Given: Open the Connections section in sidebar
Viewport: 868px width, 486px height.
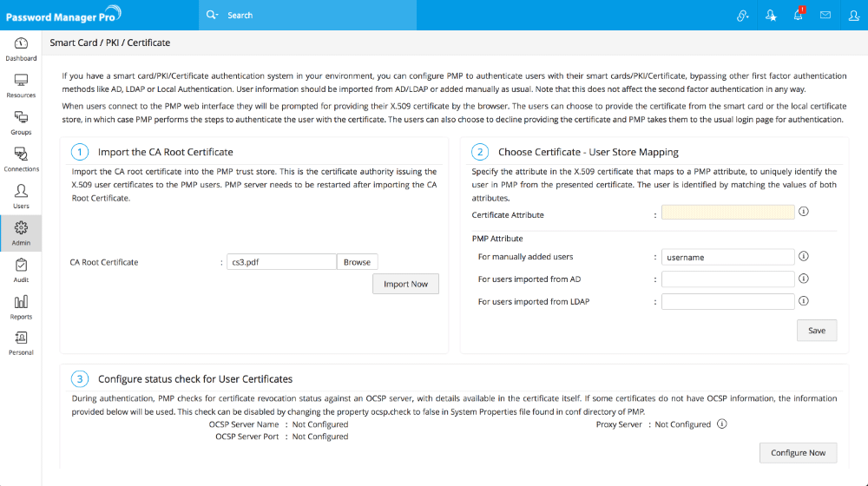Looking at the screenshot, I should pyautogui.click(x=21, y=159).
